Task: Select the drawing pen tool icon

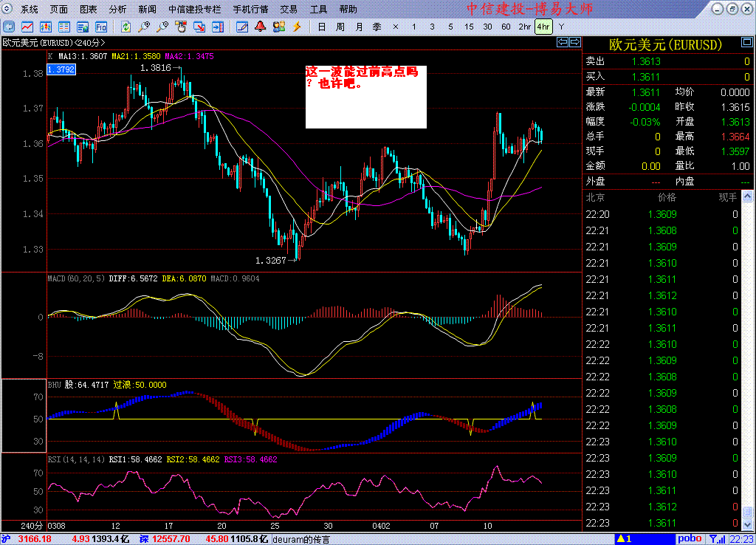Action: pyautogui.click(x=242, y=27)
